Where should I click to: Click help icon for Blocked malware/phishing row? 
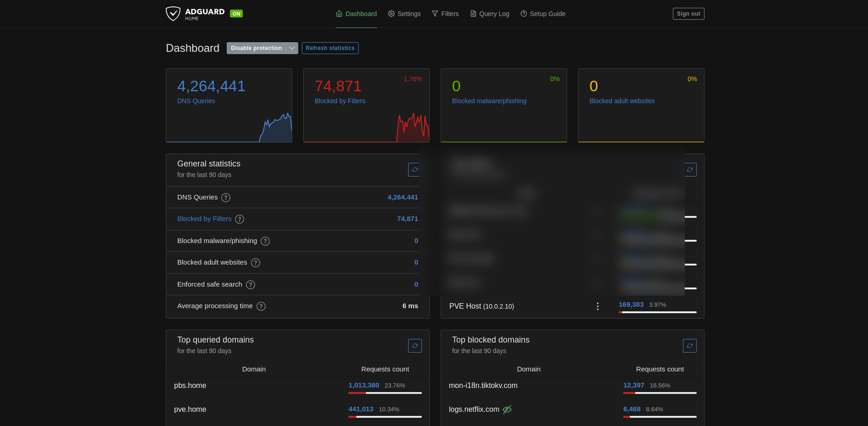pyautogui.click(x=265, y=241)
